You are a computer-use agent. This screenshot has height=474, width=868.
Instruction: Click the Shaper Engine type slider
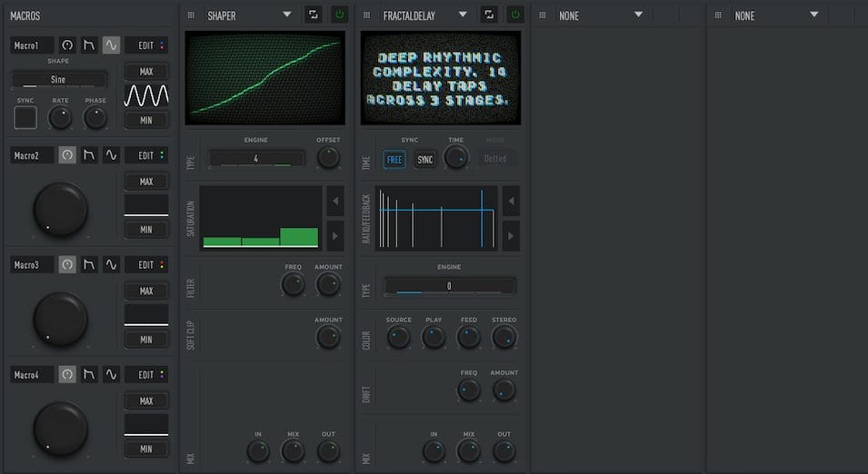click(x=256, y=158)
